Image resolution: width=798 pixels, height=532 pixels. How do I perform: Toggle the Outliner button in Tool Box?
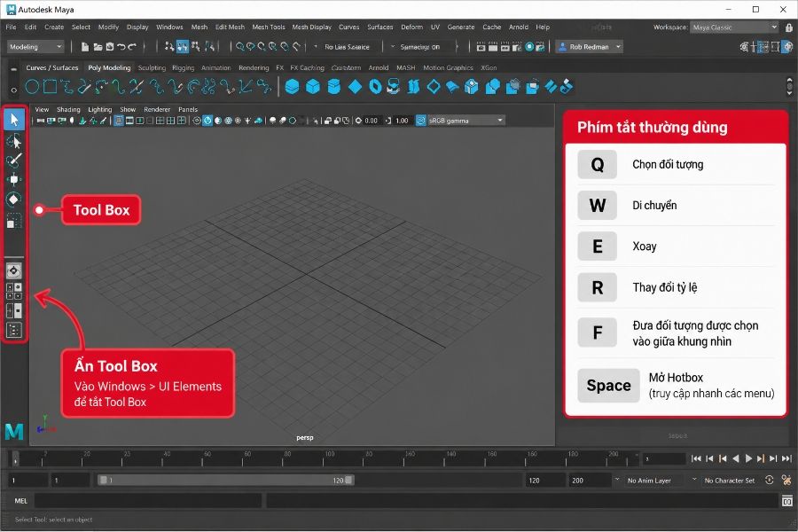13,330
